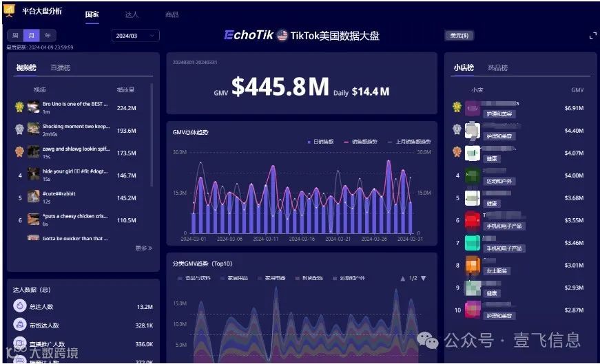Toggle the 家用电器 category legend

coord(271,278)
